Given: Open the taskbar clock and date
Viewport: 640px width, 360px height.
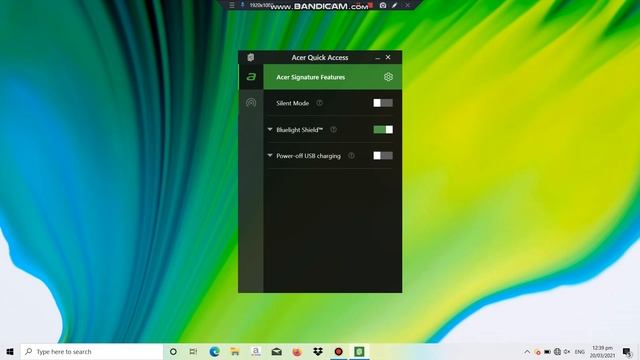Looking at the screenshot, I should 602,352.
